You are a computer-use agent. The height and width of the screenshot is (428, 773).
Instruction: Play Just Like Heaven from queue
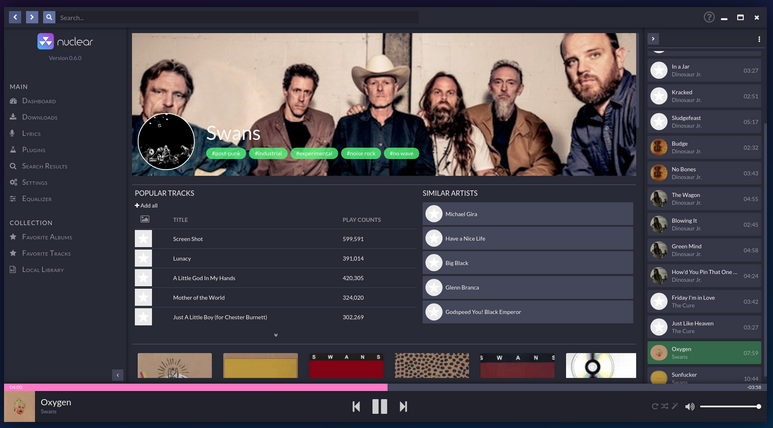click(704, 327)
